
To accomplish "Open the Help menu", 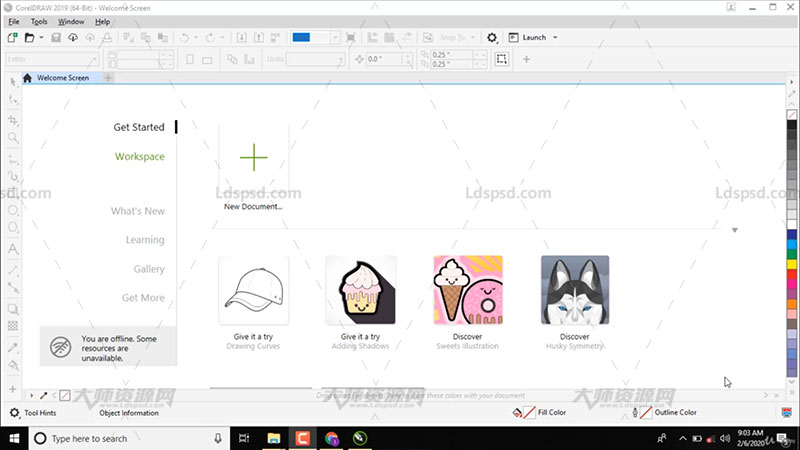I will click(103, 21).
